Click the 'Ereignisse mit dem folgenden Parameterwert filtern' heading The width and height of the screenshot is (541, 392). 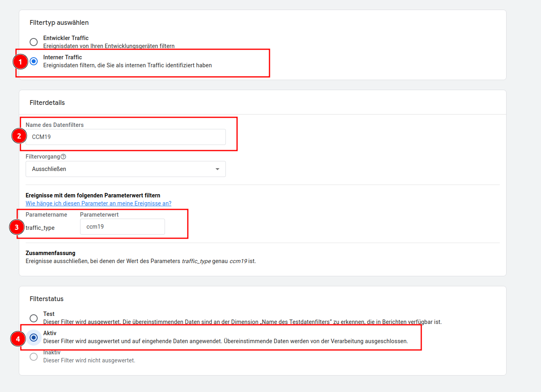(x=93, y=195)
